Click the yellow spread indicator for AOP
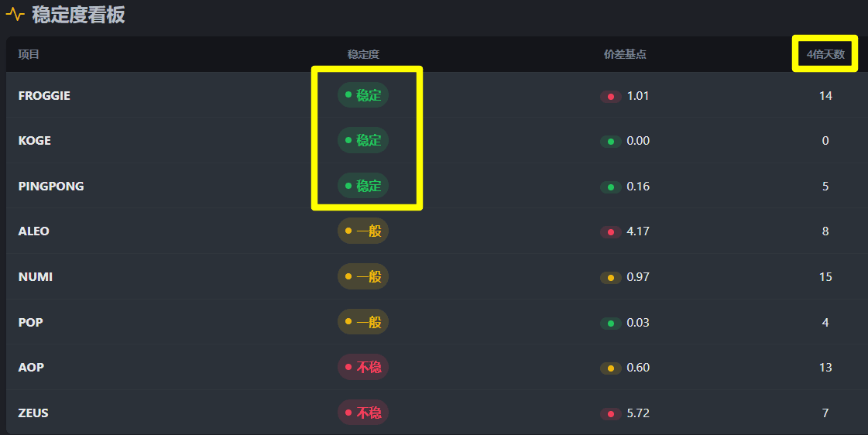The image size is (868, 435). (610, 368)
